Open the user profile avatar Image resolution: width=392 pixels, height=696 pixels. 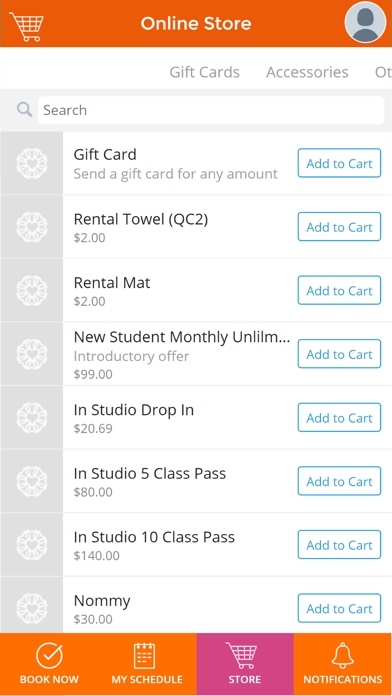(365, 22)
